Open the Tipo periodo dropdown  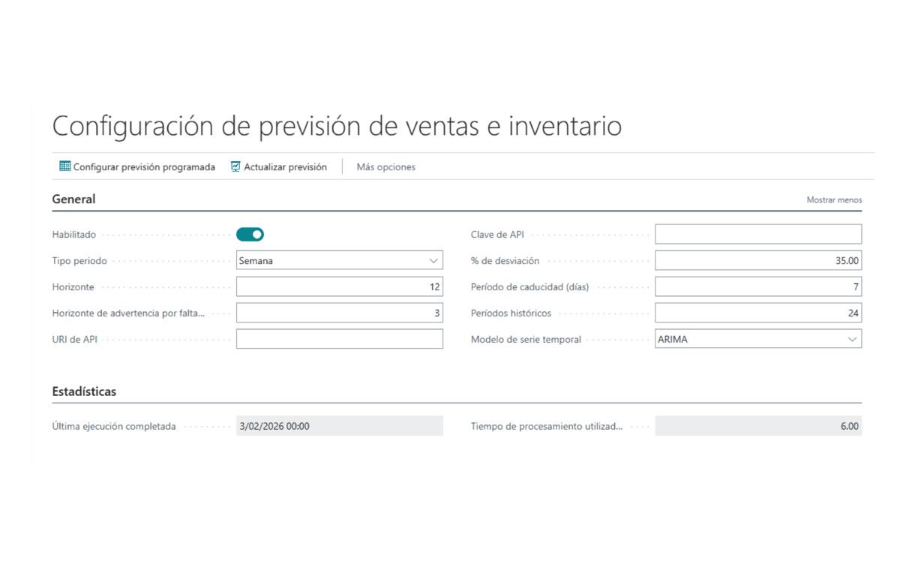[339, 260]
